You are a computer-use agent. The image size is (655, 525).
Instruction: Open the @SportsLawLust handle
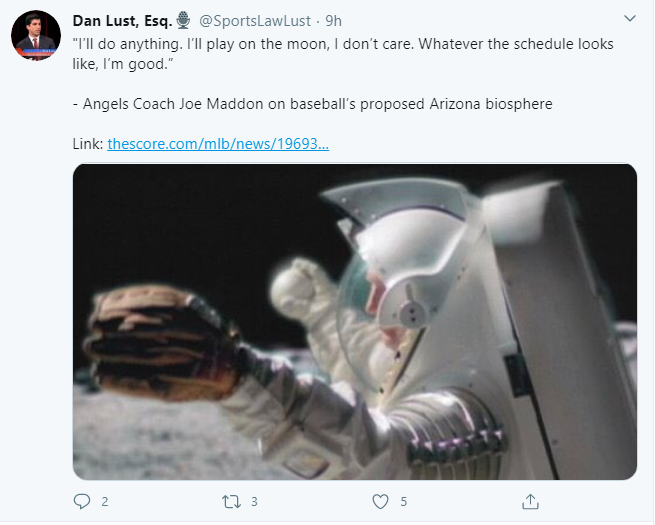coord(255,21)
